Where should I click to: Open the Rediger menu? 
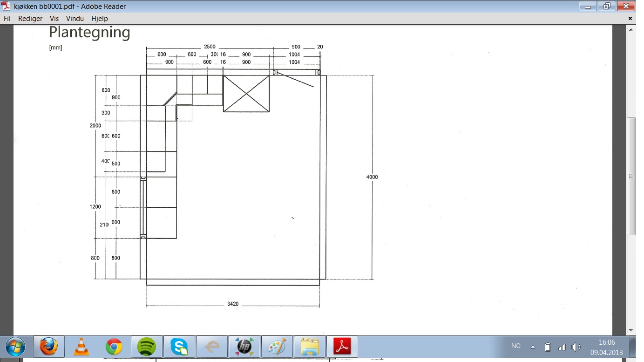[x=30, y=19]
